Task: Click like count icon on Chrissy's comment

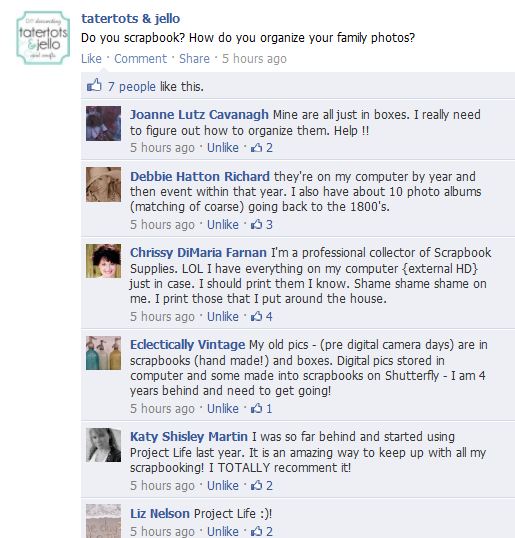Action: [x=257, y=316]
